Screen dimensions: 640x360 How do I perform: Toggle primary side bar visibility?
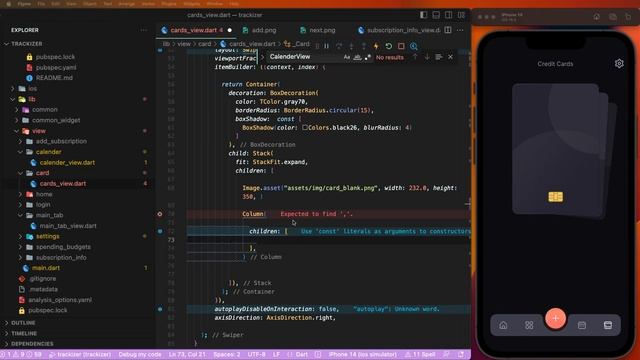[x=424, y=15]
